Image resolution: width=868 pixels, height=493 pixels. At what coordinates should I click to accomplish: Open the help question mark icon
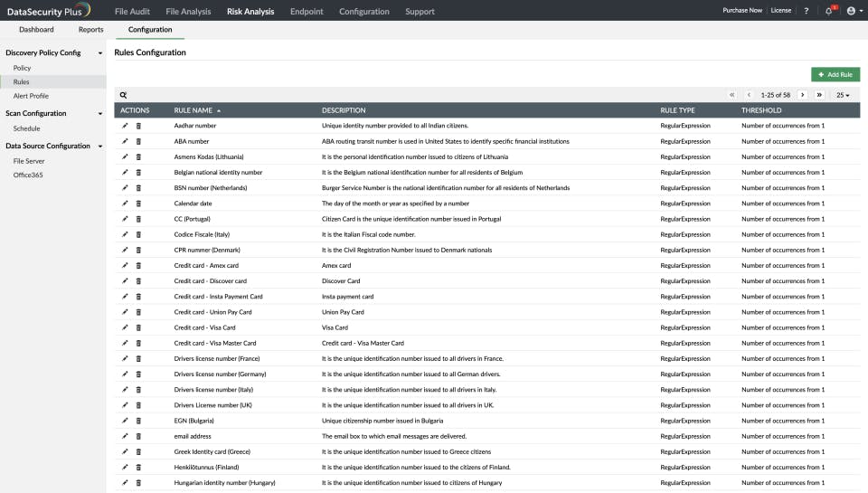807,12
